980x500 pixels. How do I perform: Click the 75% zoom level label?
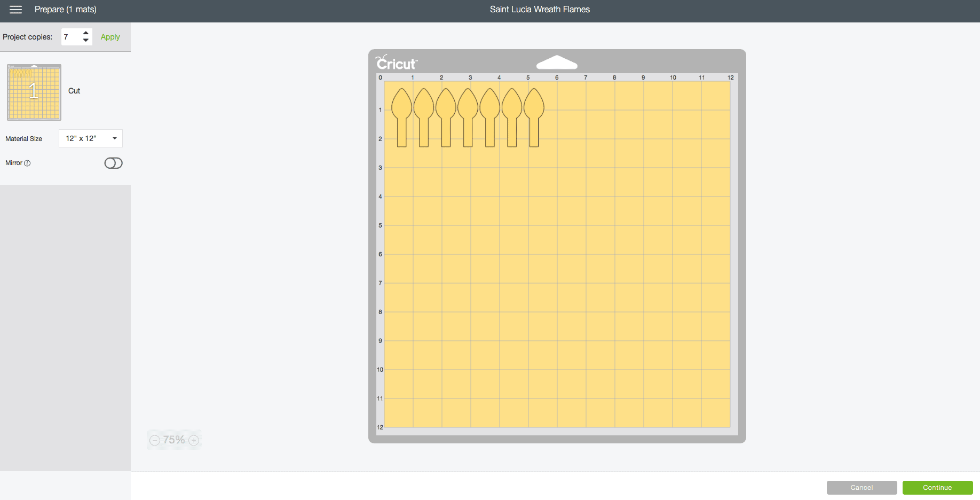point(174,440)
